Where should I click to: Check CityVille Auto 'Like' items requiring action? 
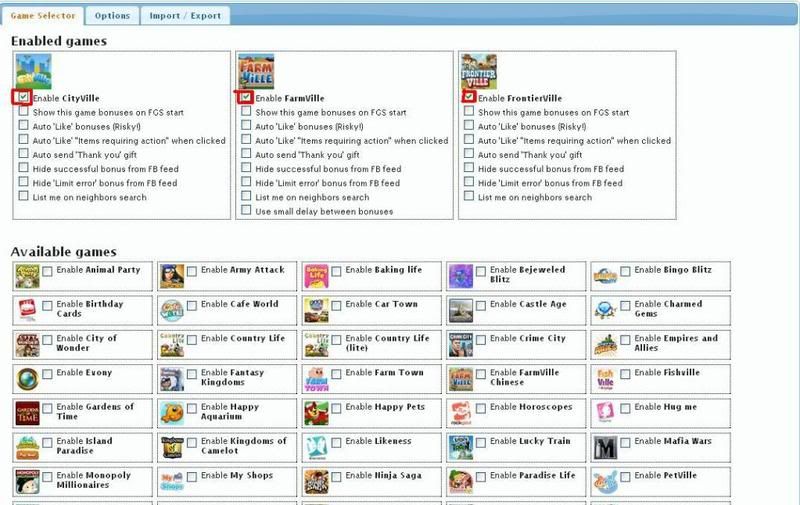pyautogui.click(x=23, y=139)
